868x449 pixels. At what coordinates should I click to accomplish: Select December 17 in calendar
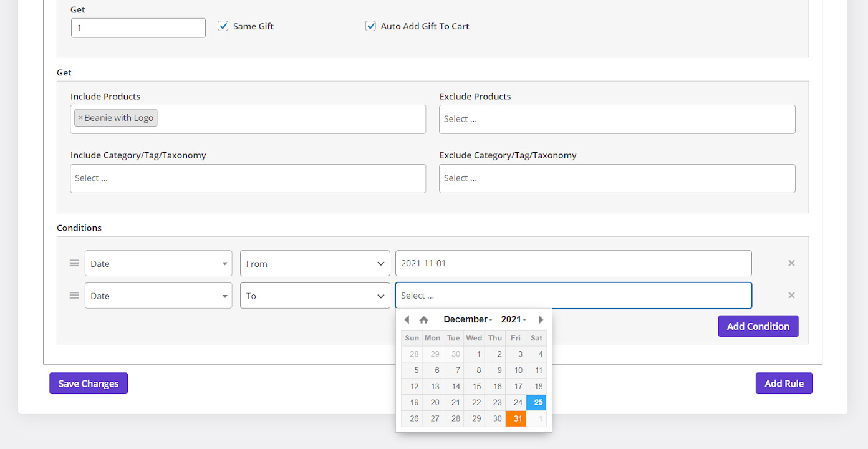(x=516, y=386)
